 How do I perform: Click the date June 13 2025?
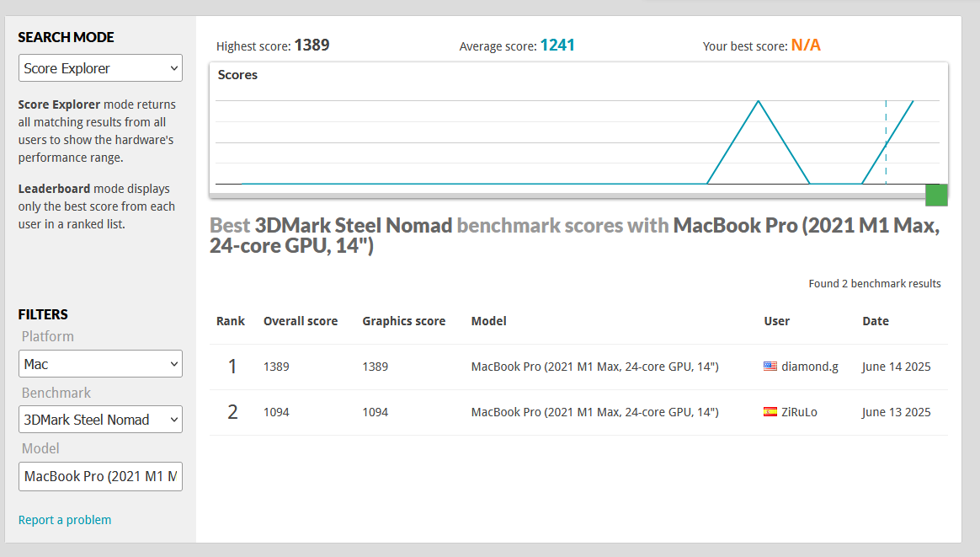click(897, 412)
